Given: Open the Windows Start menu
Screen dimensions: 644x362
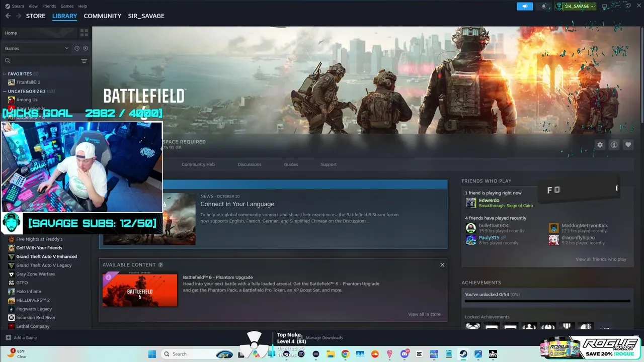Looking at the screenshot, I should point(152,354).
